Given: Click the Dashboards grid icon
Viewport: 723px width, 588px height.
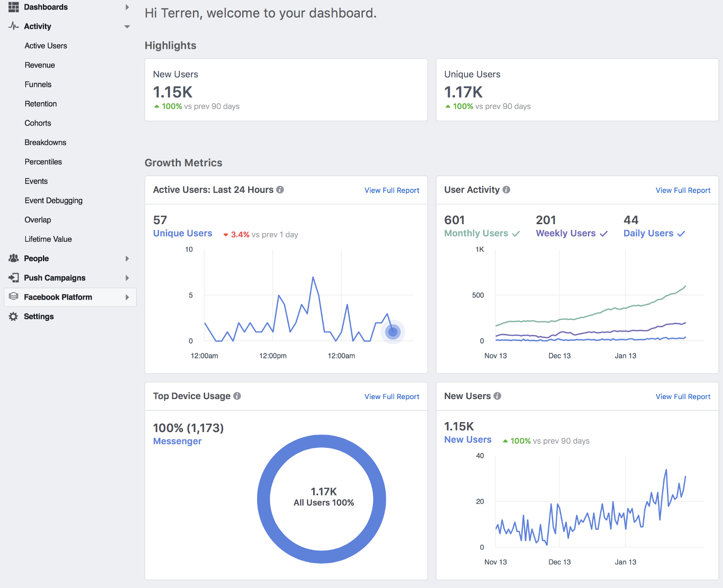Looking at the screenshot, I should [14, 7].
